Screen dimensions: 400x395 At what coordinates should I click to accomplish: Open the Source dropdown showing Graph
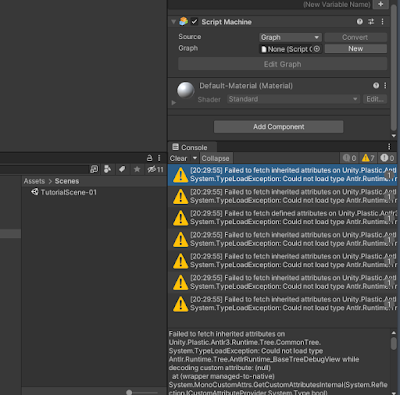click(290, 37)
